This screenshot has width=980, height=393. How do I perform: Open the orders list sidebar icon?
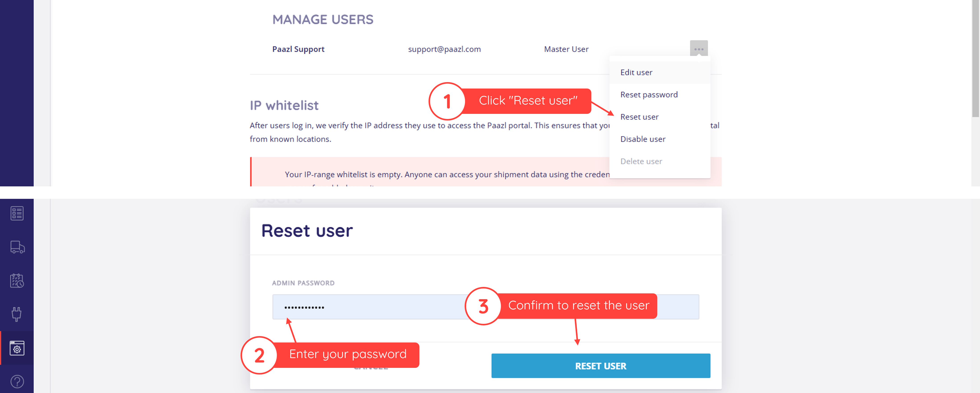(17, 213)
